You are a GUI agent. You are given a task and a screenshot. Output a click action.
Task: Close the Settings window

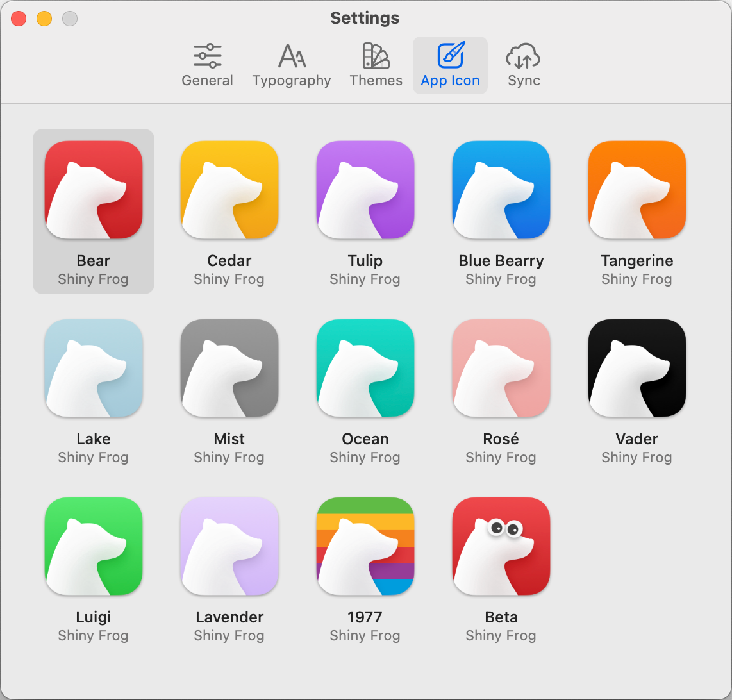19,19
